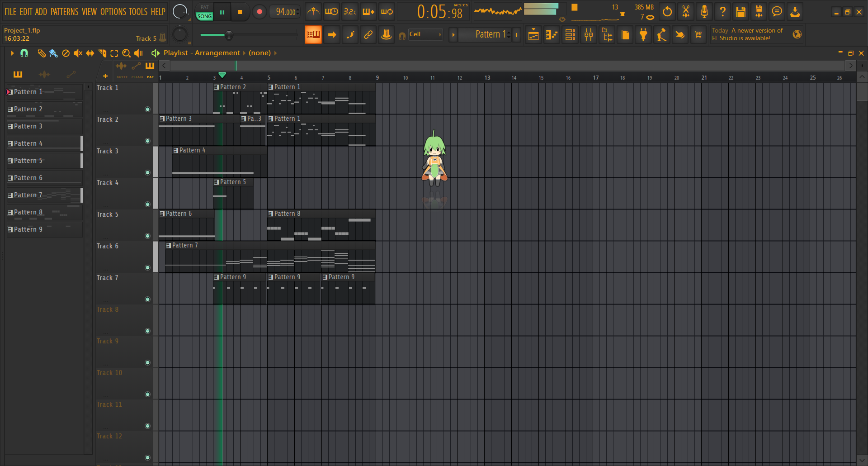The height and width of the screenshot is (466, 868).
Task: Save the project with floppy icon
Action: (x=741, y=12)
